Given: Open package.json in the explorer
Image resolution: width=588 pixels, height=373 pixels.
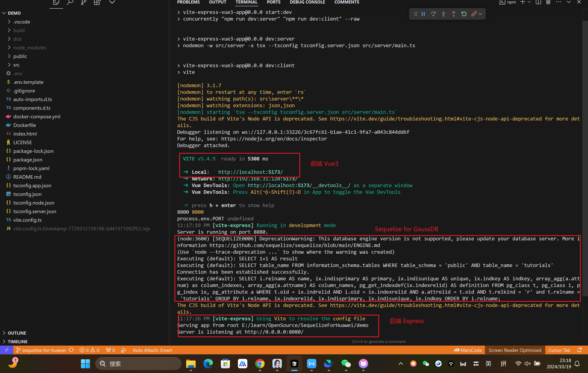Looking at the screenshot, I should [x=28, y=160].
